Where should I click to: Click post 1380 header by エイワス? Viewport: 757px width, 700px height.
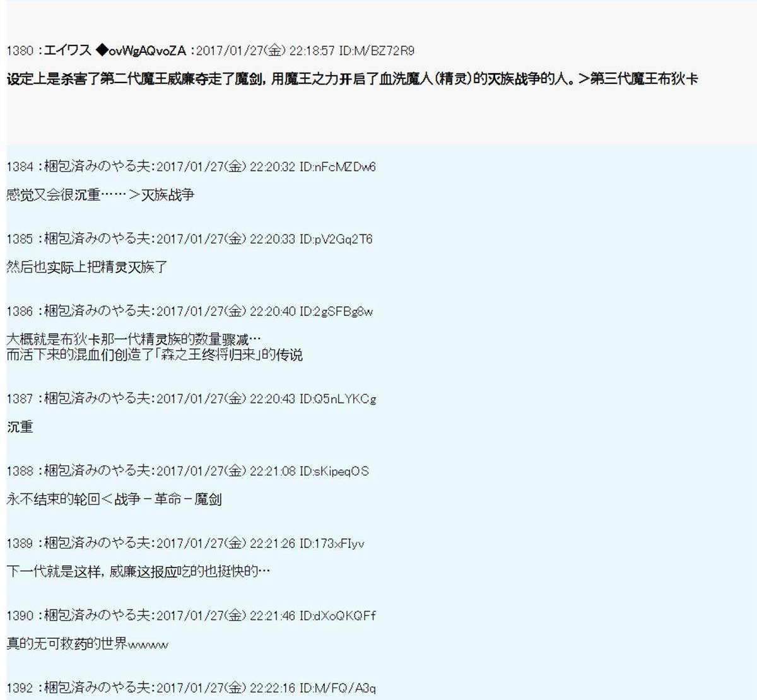coord(210,50)
